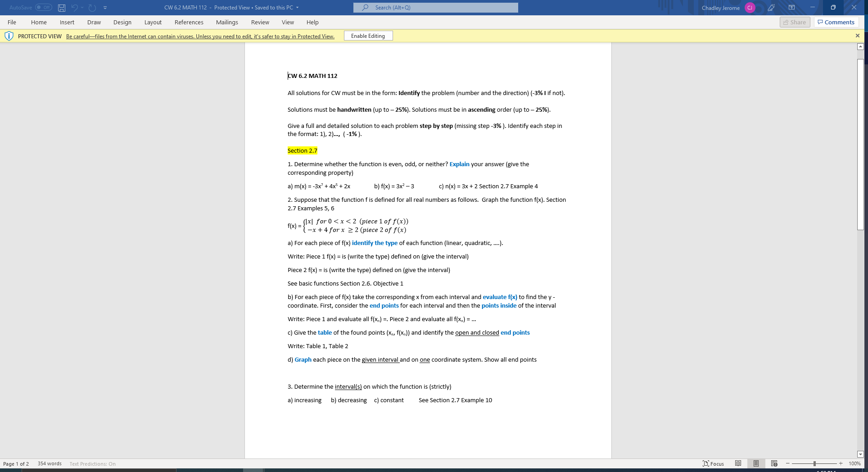Click inside the Search Alt+Q box

click(x=435, y=7)
